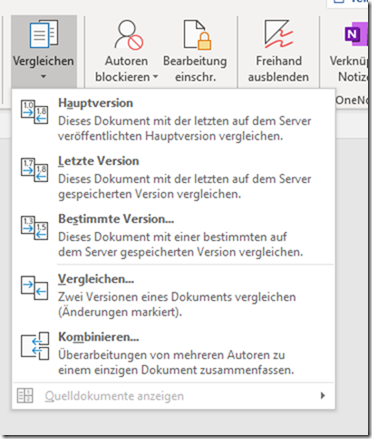The height and width of the screenshot is (439, 372).
Task: Click text 'einem einzigen Dokument zusammenfassen.'
Action: coord(176,370)
